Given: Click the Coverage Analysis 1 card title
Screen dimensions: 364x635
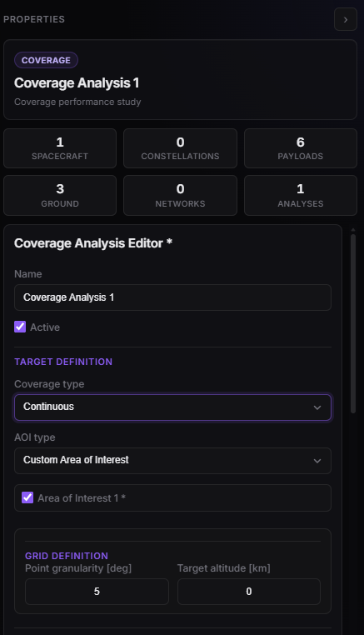Looking at the screenshot, I should pos(77,83).
